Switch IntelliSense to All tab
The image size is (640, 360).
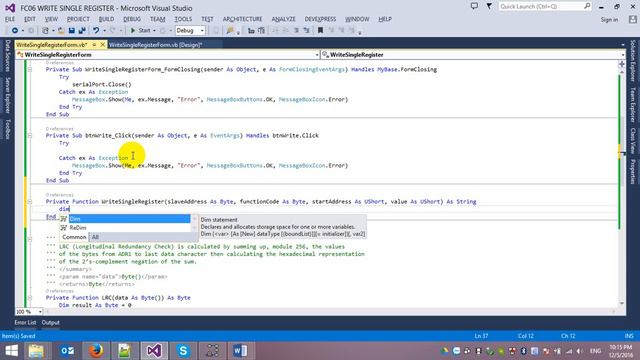pyautogui.click(x=95, y=237)
